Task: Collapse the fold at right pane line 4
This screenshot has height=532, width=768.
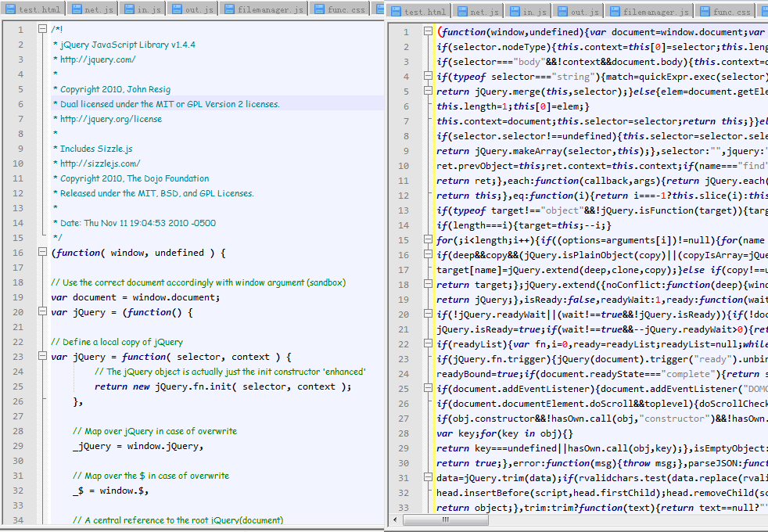Action: (428, 77)
